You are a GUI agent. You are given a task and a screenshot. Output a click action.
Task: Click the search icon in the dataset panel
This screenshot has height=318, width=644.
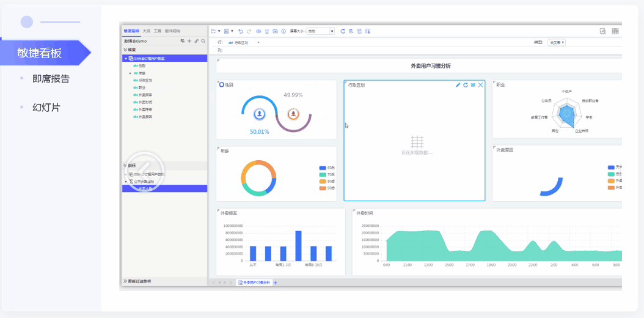[203, 40]
